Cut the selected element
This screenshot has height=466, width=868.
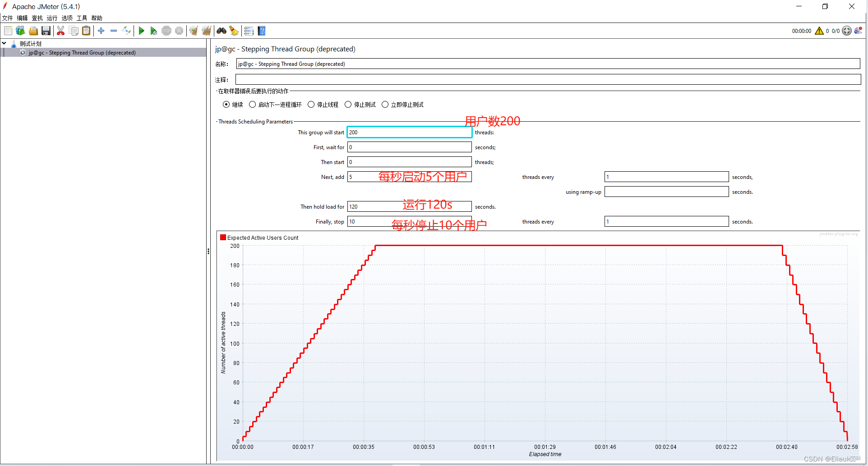point(60,31)
